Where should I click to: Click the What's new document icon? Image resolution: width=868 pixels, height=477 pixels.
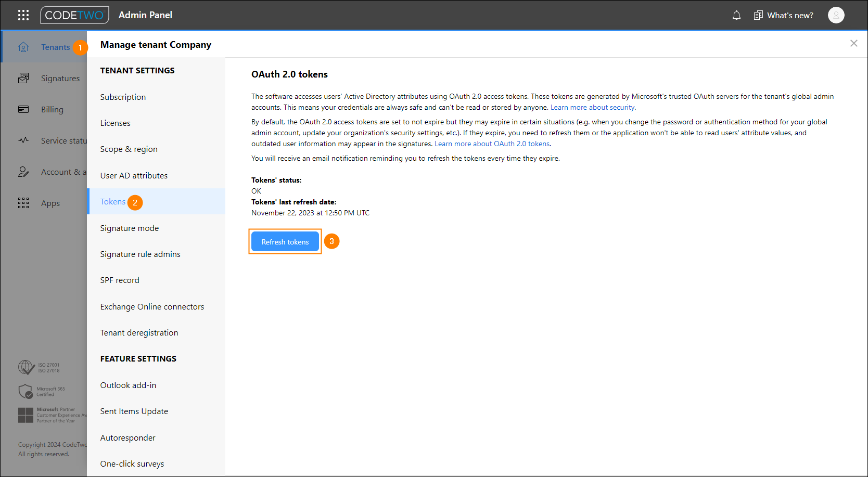(x=758, y=15)
